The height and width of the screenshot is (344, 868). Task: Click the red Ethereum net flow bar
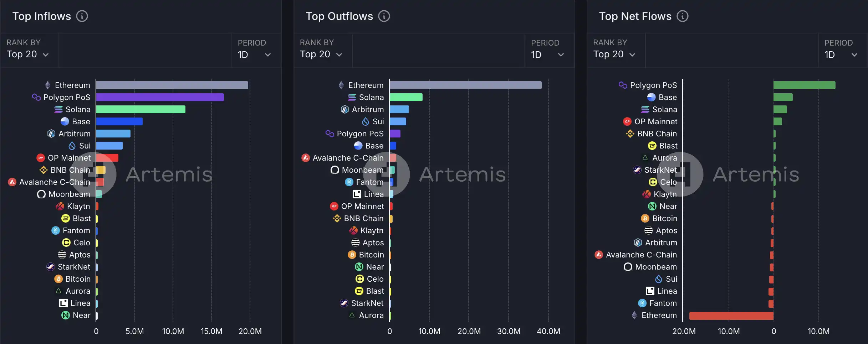click(731, 316)
